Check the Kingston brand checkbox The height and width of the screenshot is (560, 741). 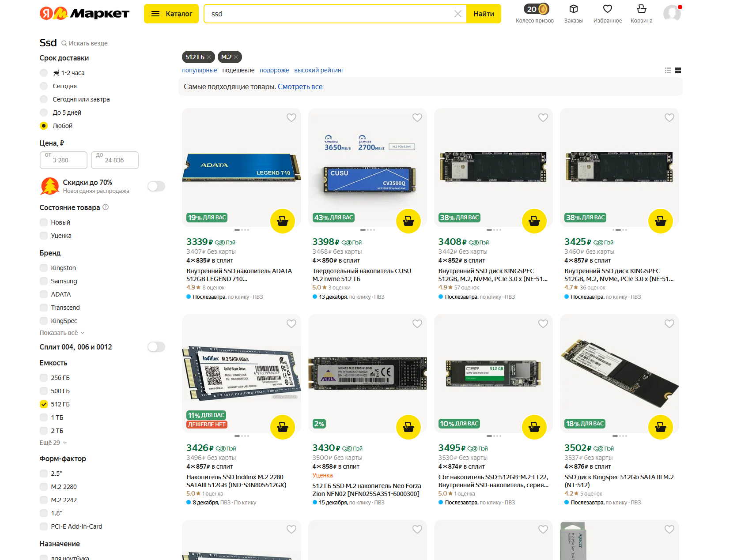click(x=44, y=268)
